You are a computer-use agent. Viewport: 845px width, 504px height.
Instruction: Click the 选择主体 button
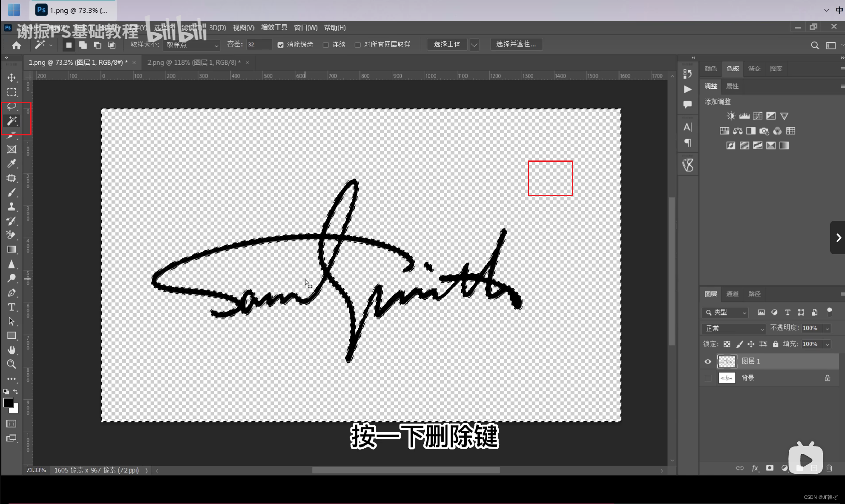[x=447, y=44]
